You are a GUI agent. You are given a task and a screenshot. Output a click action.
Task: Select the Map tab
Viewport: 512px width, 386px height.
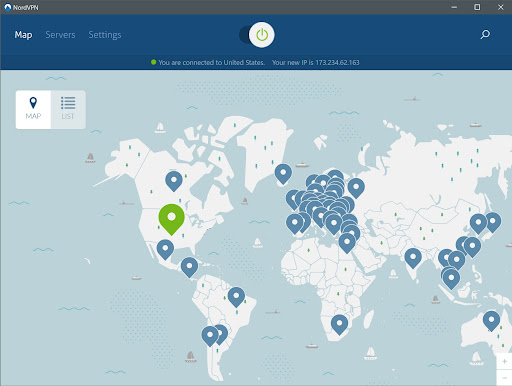(x=23, y=35)
